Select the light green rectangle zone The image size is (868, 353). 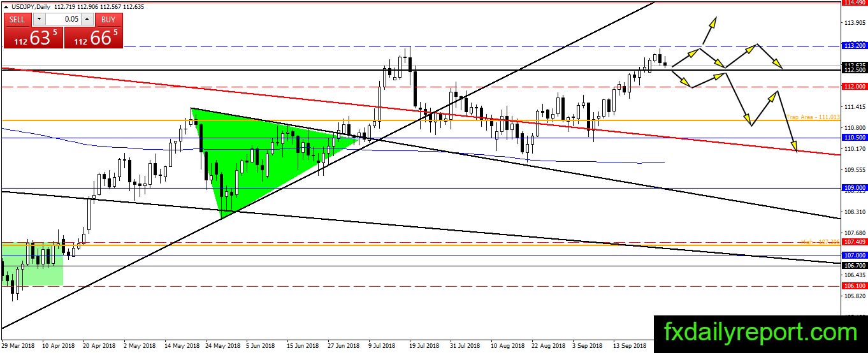point(32,264)
